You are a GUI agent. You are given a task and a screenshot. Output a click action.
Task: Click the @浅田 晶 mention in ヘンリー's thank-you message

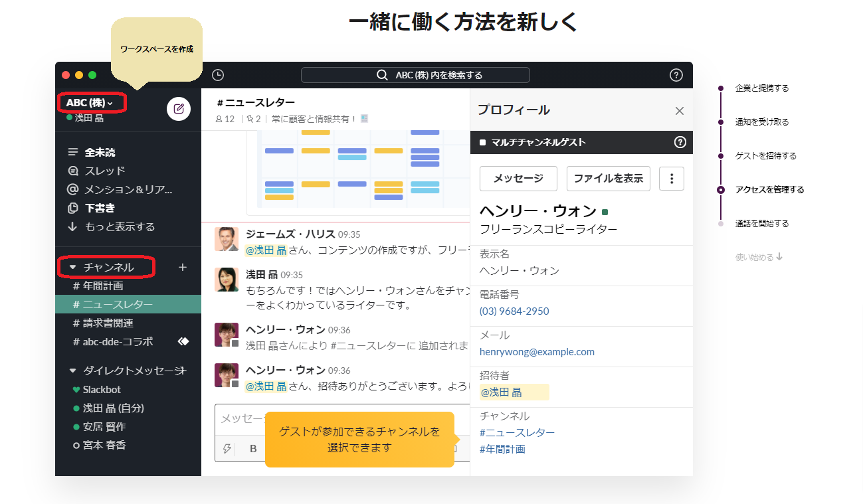(266, 386)
